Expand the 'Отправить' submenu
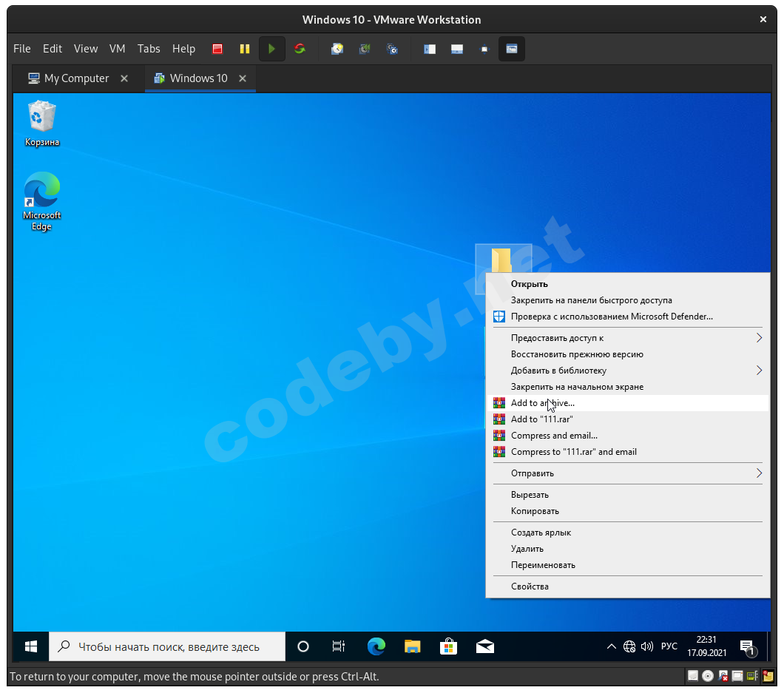 tap(628, 473)
